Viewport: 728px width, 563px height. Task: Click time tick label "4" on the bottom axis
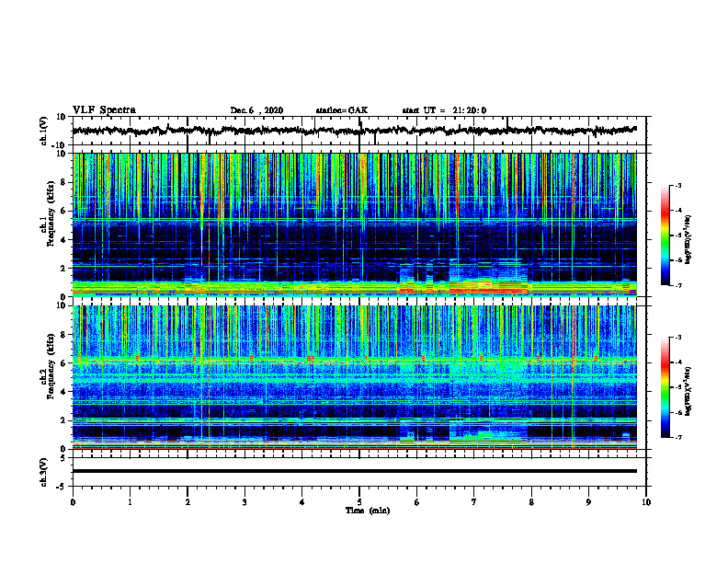point(302,502)
